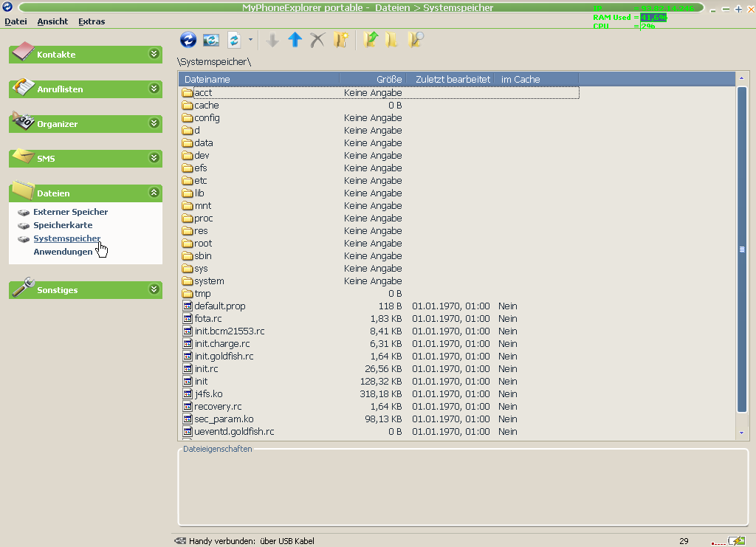Select the data folder row
756x547 pixels.
(x=380, y=142)
